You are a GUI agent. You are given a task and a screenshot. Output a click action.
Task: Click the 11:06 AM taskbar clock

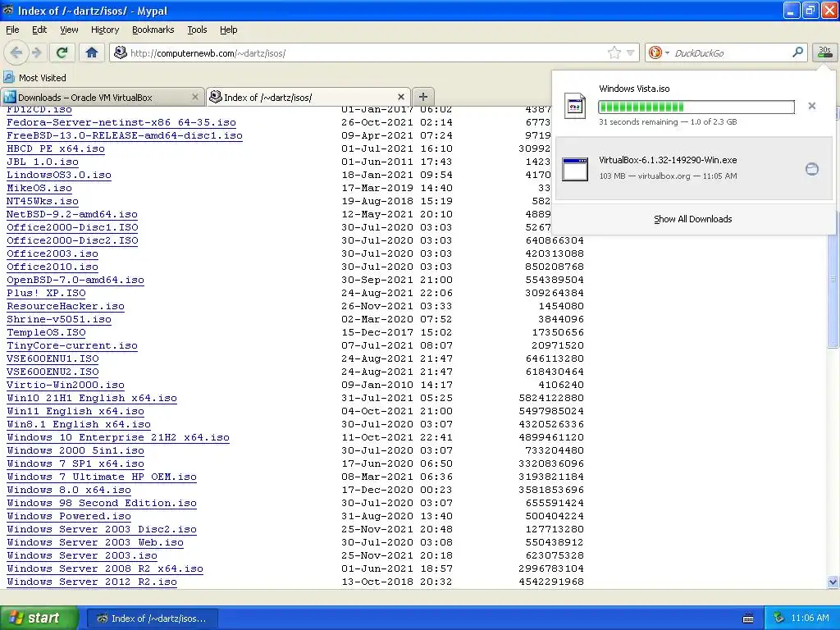pyautogui.click(x=810, y=619)
